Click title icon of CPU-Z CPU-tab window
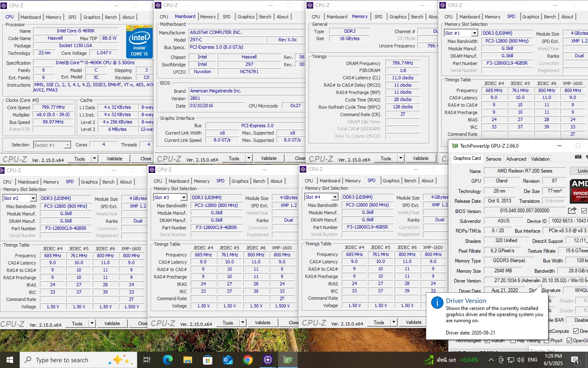This screenshot has height=368, width=588. coord(4,5)
